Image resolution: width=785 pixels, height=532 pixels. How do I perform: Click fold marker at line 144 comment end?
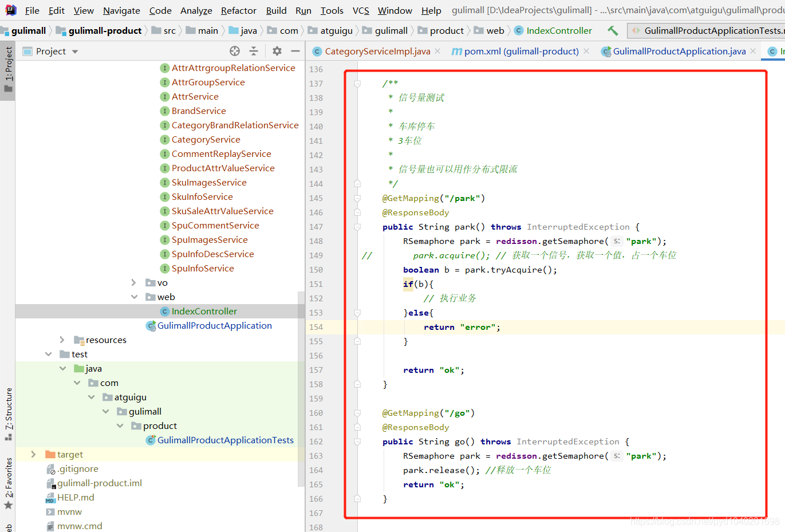[x=357, y=184]
